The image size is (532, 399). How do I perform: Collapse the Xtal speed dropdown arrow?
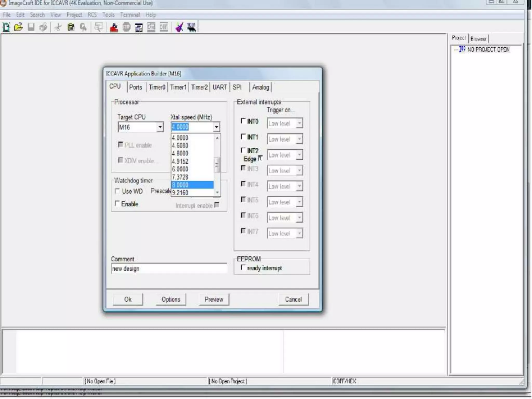click(216, 127)
